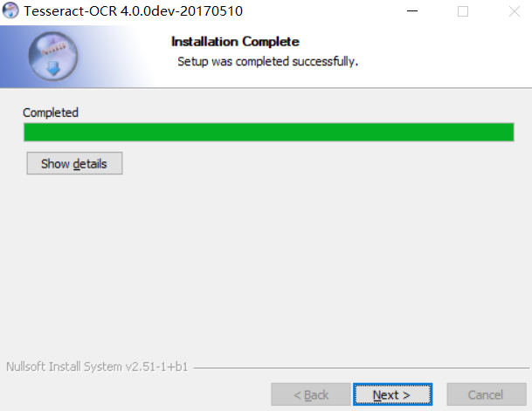Click the installer disc logo in header
532x411 pixels.
(53, 56)
